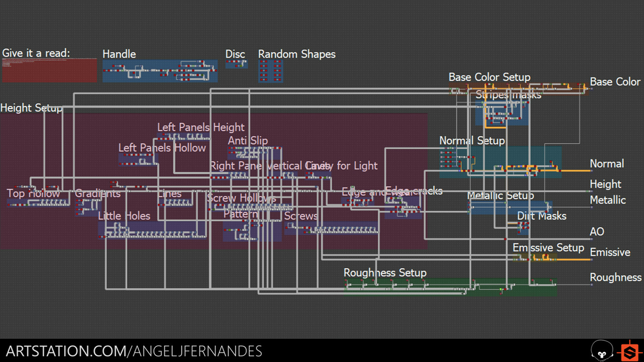Select the Screws frame label
The image size is (644, 362).
coord(301,216)
